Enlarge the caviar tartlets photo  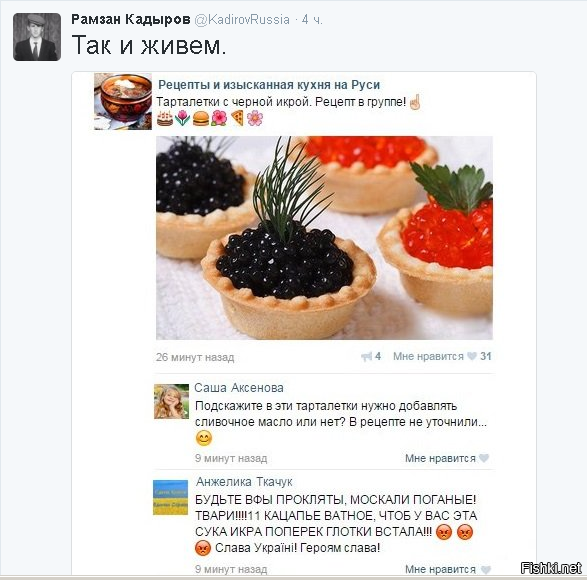(x=324, y=238)
